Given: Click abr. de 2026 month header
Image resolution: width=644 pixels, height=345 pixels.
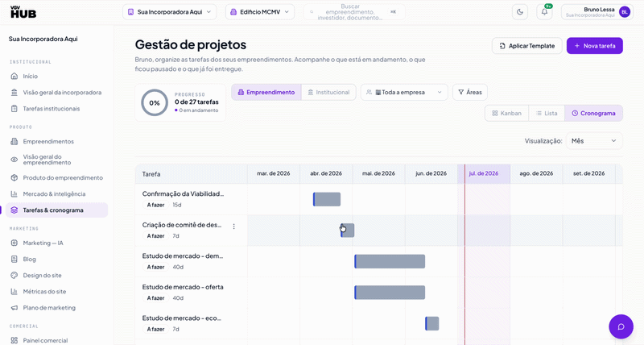Looking at the screenshot, I should pyautogui.click(x=326, y=173).
